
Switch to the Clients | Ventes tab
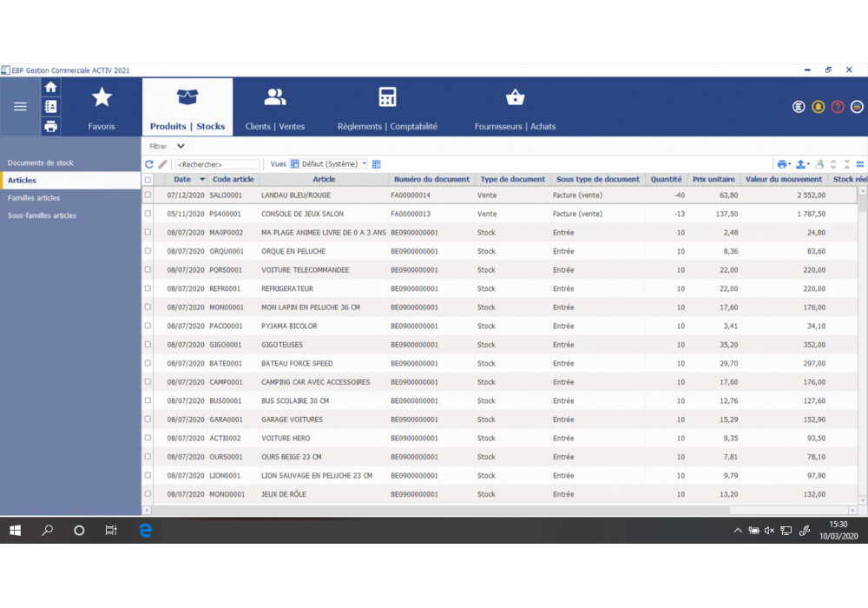[x=274, y=106]
